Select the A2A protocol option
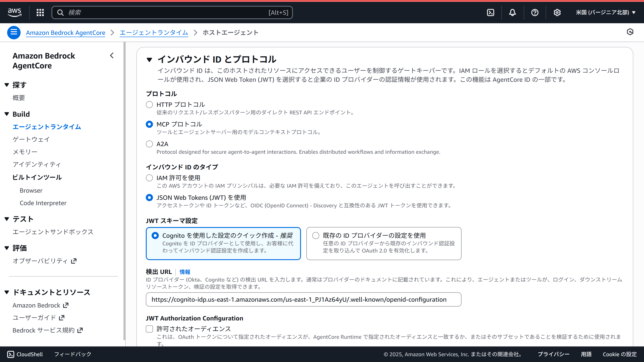This screenshot has width=644, height=362. [x=149, y=144]
